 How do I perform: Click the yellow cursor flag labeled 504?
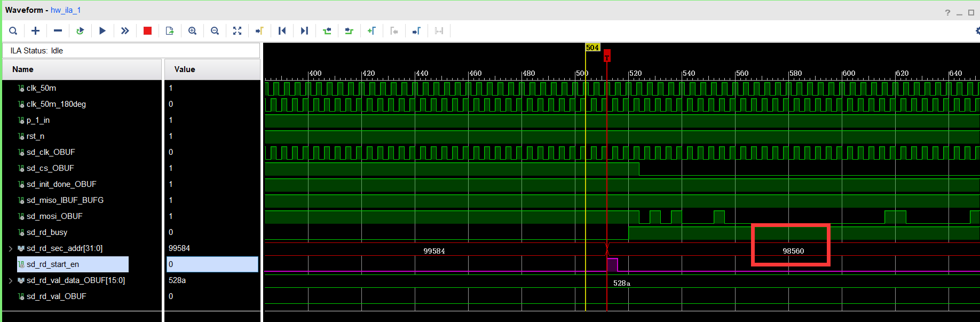592,48
